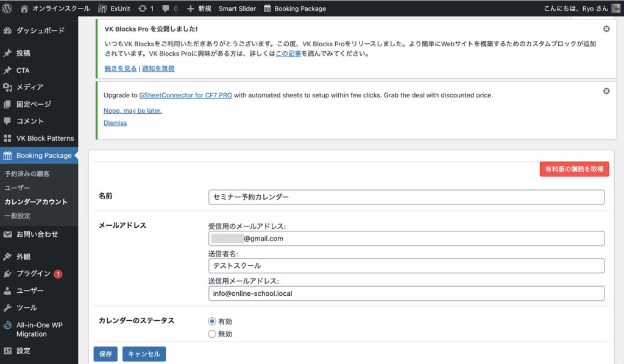624x364 pixels.
Task: Open All-in-One WP Migration menu
Action: [39, 329]
